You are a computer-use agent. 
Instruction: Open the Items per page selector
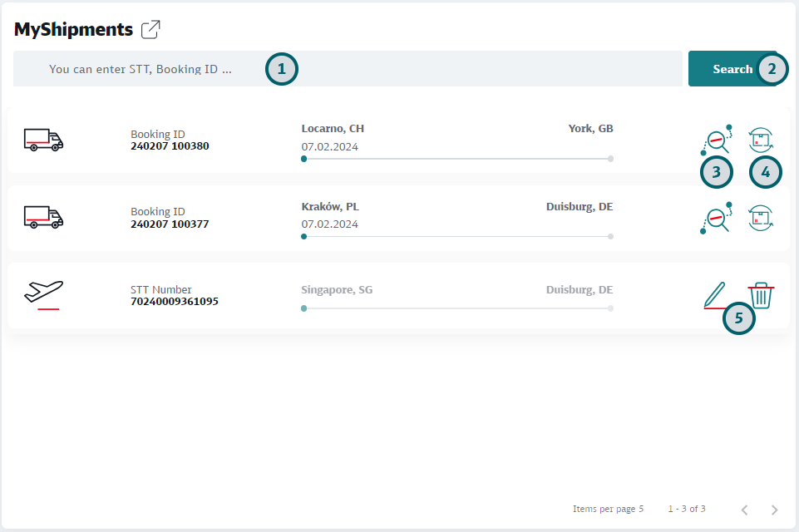tap(608, 509)
